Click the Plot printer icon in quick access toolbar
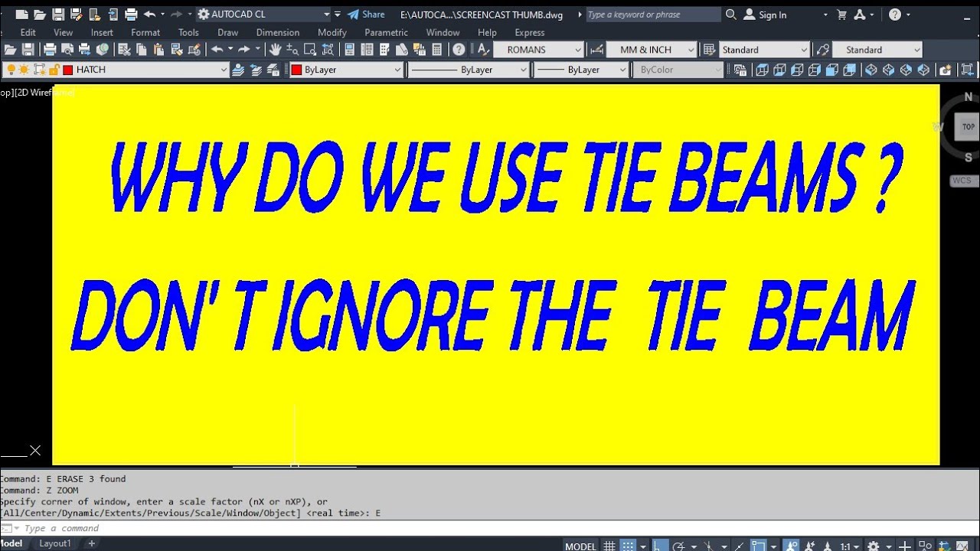Screen dimensions: 980x551 (x=131, y=15)
